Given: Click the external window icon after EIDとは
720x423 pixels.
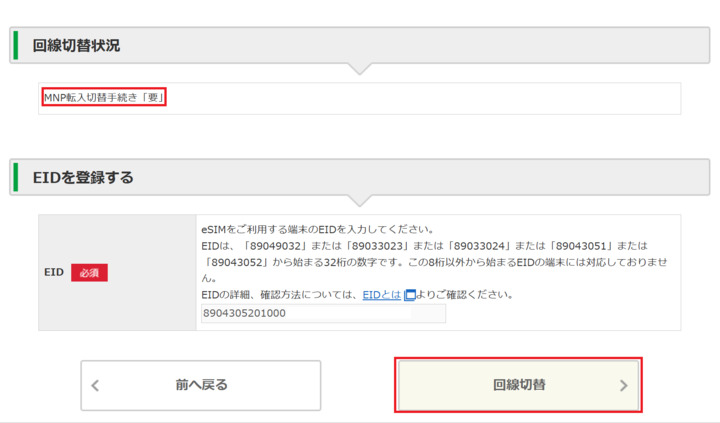Looking at the screenshot, I should (x=409, y=295).
